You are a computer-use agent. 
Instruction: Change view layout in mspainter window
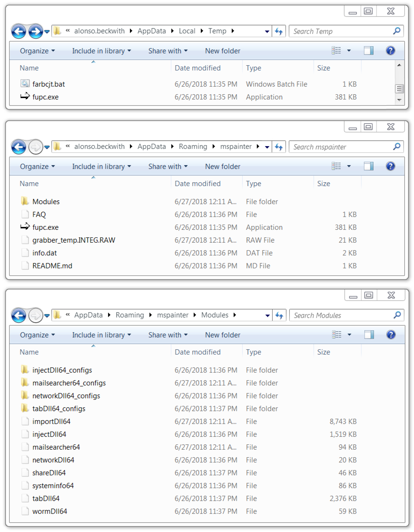tap(336, 166)
